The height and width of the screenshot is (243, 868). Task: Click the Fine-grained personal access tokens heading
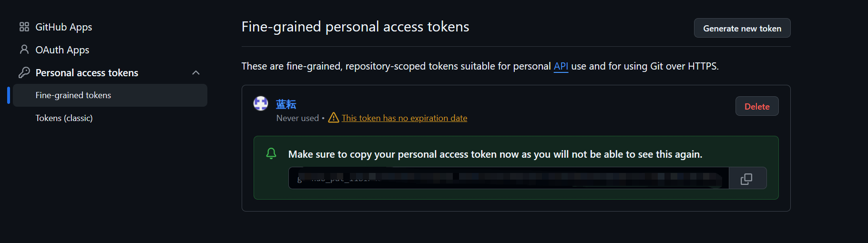point(355,27)
